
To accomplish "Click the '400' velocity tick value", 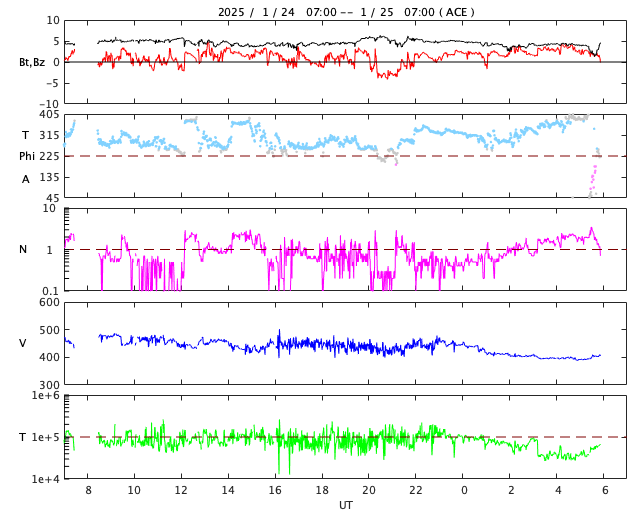I will [49, 357].
